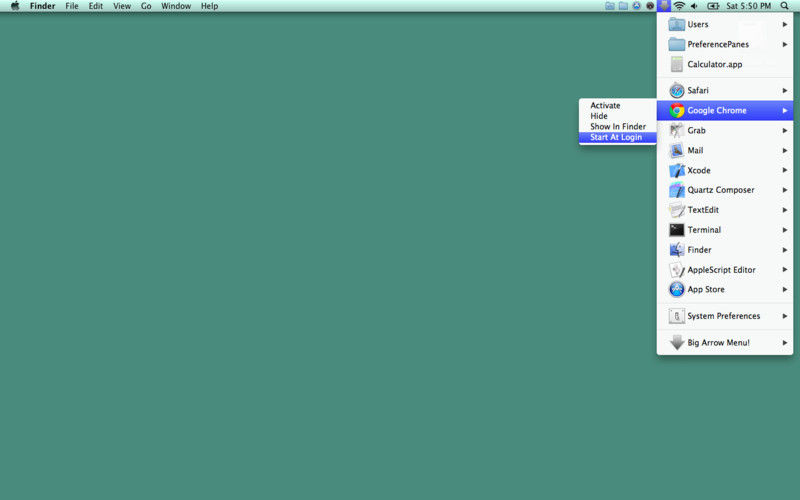Screen dimensions: 800x500
Task: Open the Edit menu
Action: pos(95,6)
